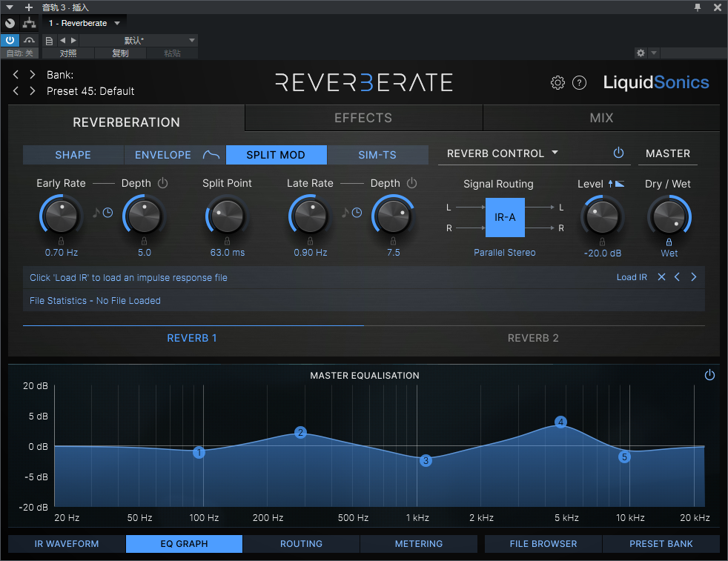This screenshot has width=728, height=561.
Task: Select the host's next preset arrow
Action: tap(73, 40)
